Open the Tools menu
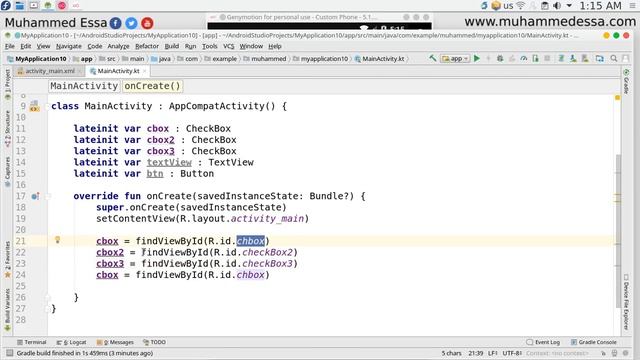This screenshot has width=640, height=360. (210, 46)
